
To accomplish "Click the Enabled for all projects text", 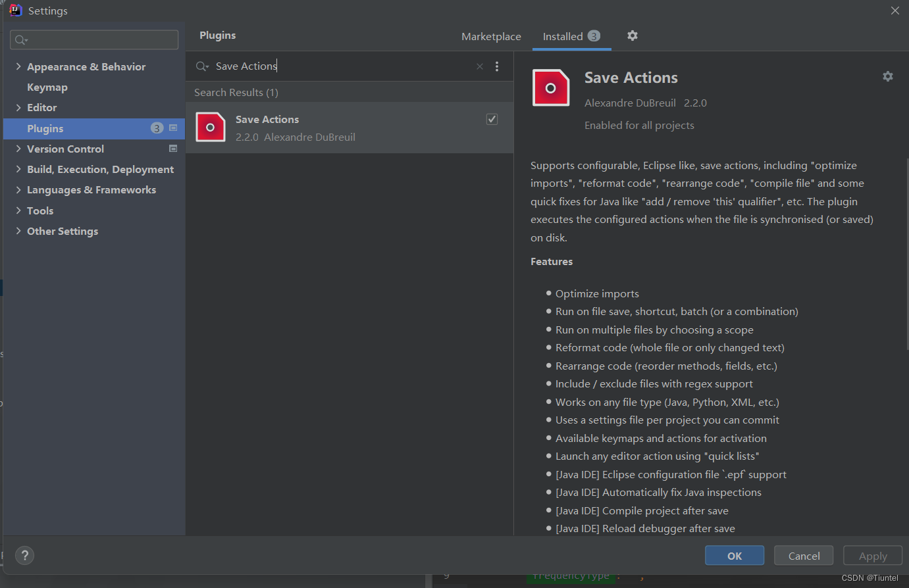I will (639, 125).
